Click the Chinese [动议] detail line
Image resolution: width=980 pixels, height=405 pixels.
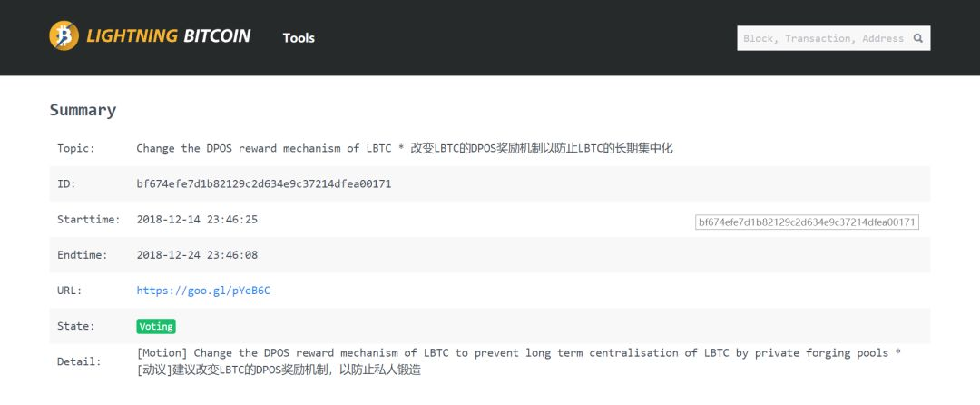[279, 370]
